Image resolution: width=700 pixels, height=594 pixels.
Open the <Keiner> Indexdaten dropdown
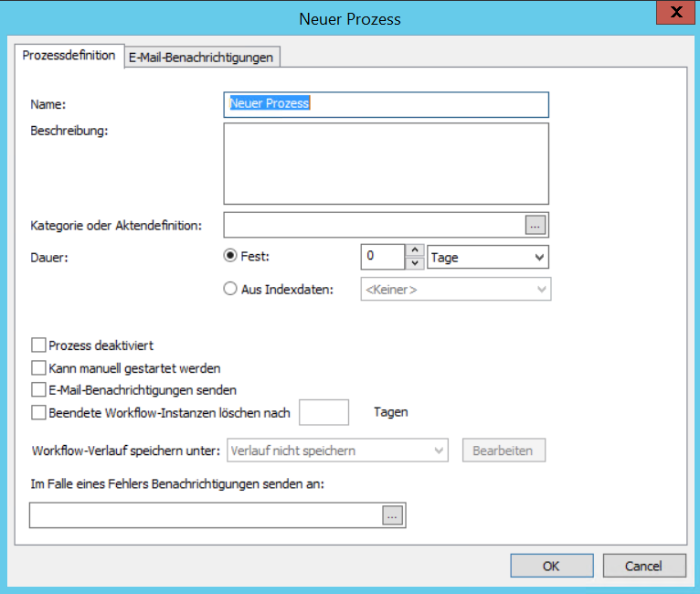[456, 289]
